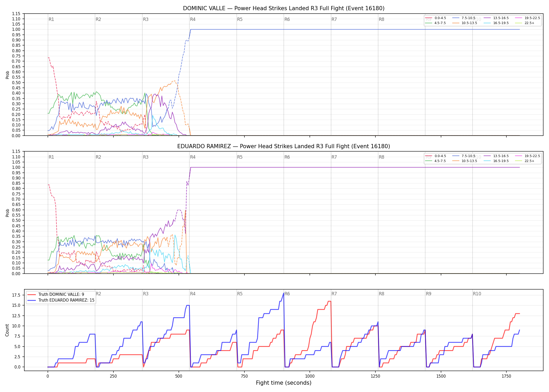This screenshot has width=549, height=392.
Task: Click the R2 round marker in Valle chart
Action: click(x=98, y=19)
